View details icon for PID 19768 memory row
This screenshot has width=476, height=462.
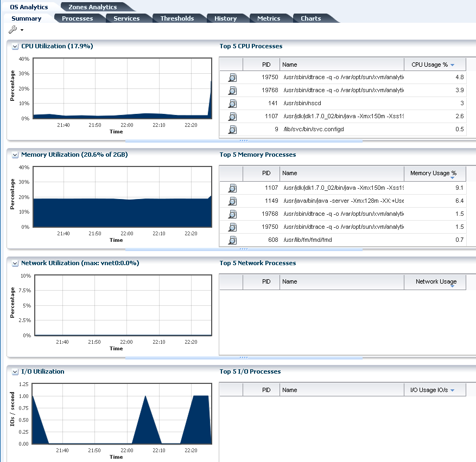tap(232, 215)
